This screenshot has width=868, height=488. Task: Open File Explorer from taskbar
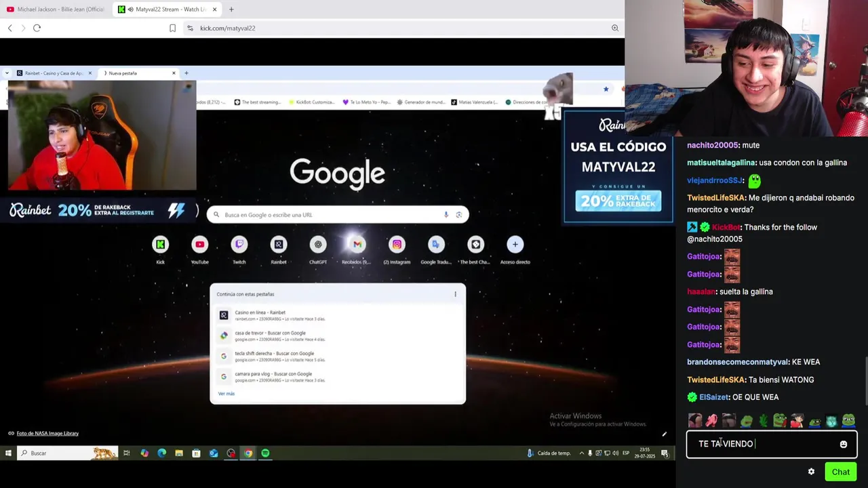[179, 453]
